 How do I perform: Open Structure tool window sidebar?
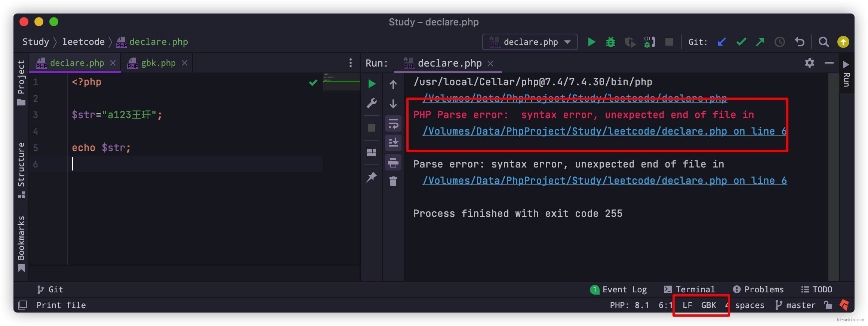[21, 170]
